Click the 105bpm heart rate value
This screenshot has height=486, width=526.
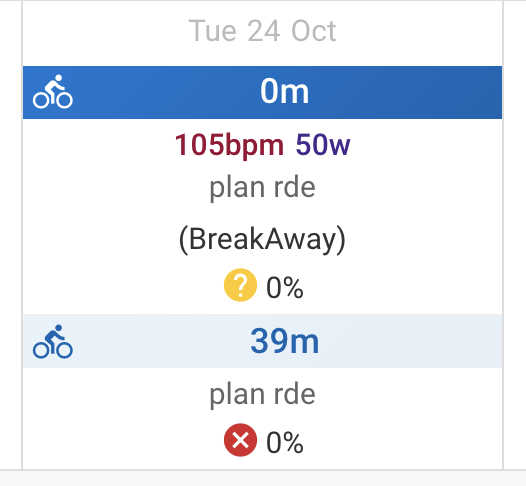coord(229,145)
